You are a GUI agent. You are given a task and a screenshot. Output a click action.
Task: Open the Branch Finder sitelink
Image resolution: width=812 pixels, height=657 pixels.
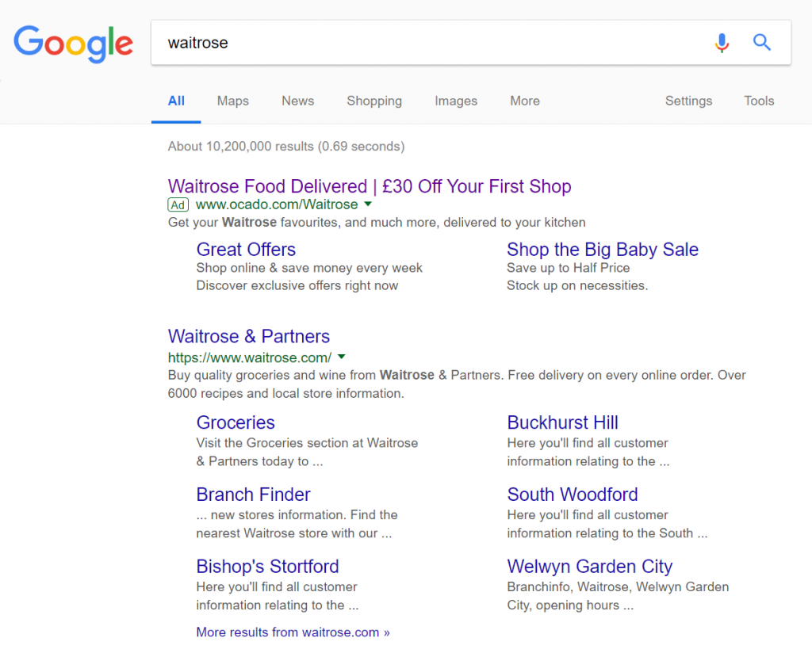click(x=253, y=495)
